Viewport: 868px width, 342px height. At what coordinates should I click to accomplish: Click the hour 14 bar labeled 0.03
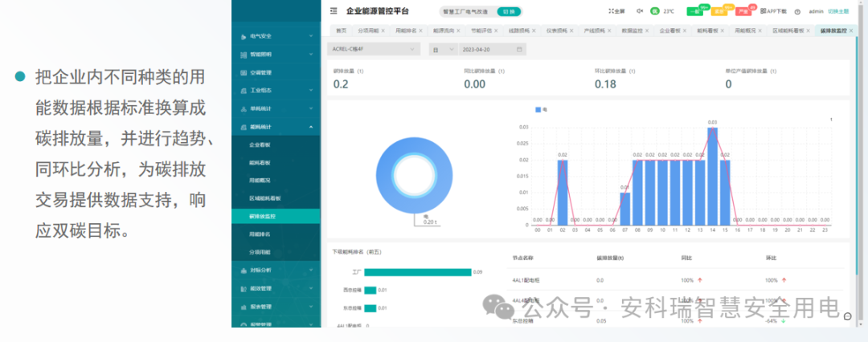point(712,177)
